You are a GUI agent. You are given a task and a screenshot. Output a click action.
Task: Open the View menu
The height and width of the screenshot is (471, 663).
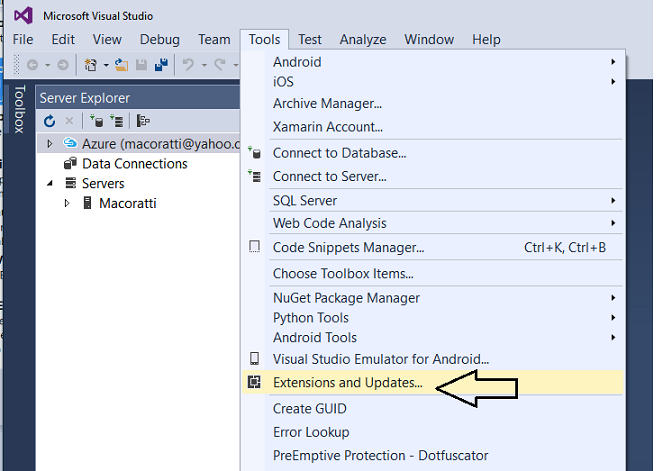pyautogui.click(x=107, y=39)
